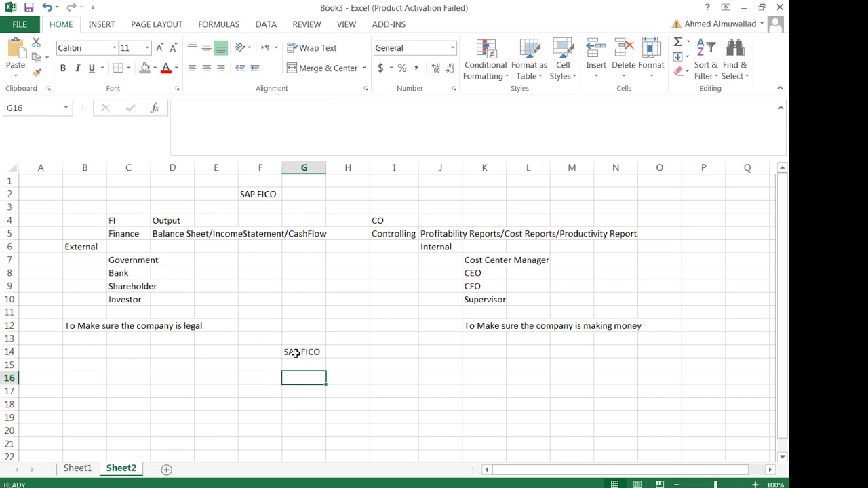
Task: Save workbook with the floppy disk icon
Action: click(28, 7)
